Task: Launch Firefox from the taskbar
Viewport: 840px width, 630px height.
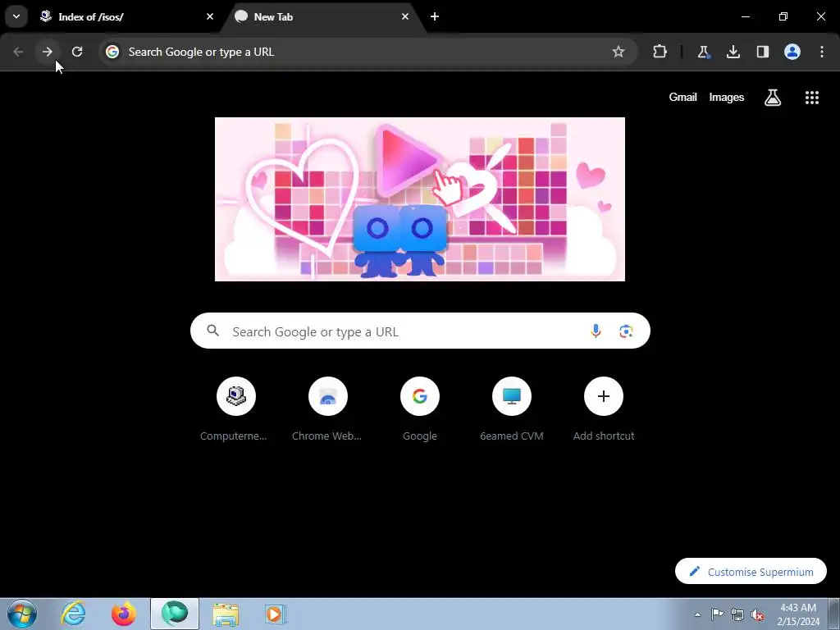Action: point(124,614)
